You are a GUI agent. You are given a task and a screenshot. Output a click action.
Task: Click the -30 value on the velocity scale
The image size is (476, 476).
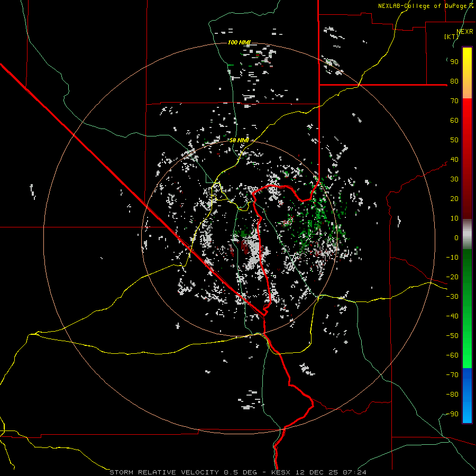point(452,297)
